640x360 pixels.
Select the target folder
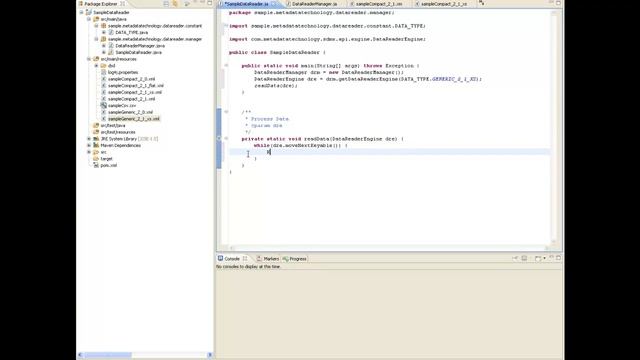point(106,159)
